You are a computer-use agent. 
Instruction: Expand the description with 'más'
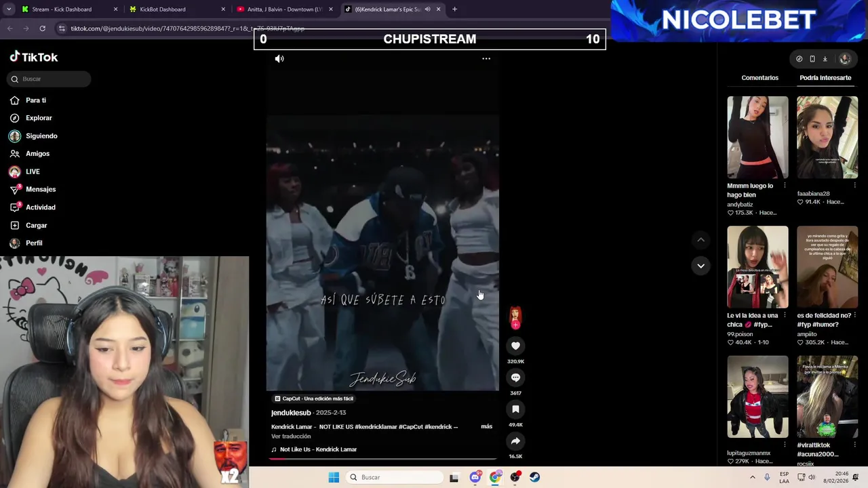pos(486,426)
